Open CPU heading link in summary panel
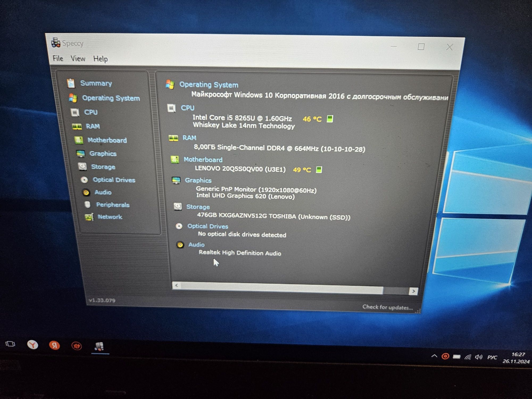The image size is (532, 399). tap(188, 108)
